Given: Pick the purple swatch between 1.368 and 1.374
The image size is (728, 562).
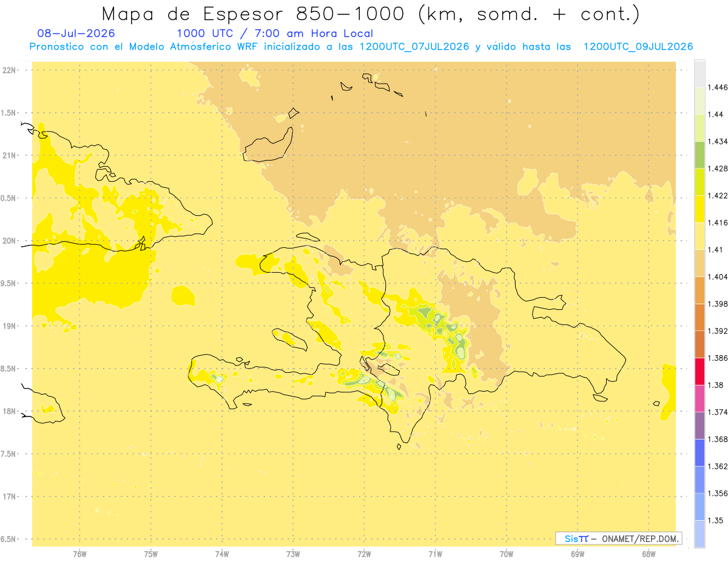Looking at the screenshot, I should pos(699,426).
